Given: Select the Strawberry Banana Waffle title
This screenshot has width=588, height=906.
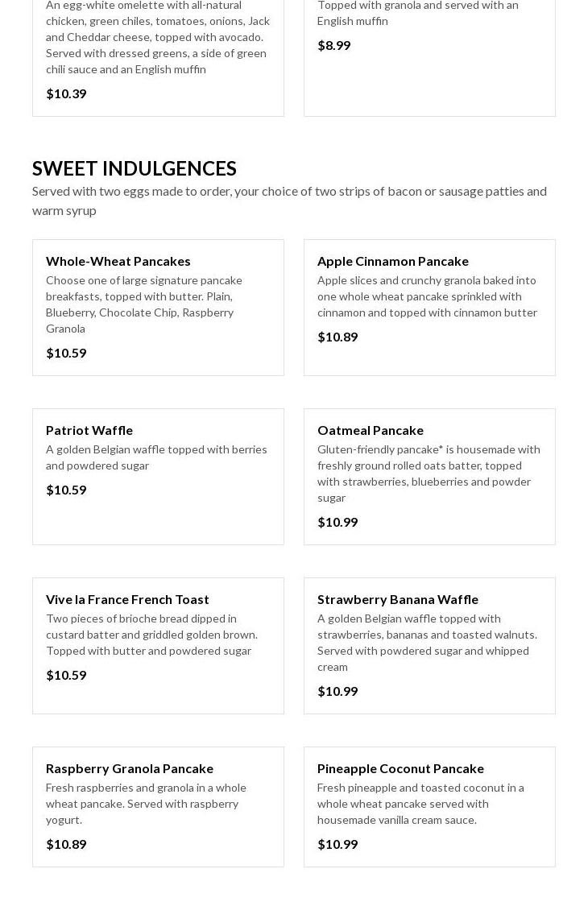Looking at the screenshot, I should [x=397, y=599].
